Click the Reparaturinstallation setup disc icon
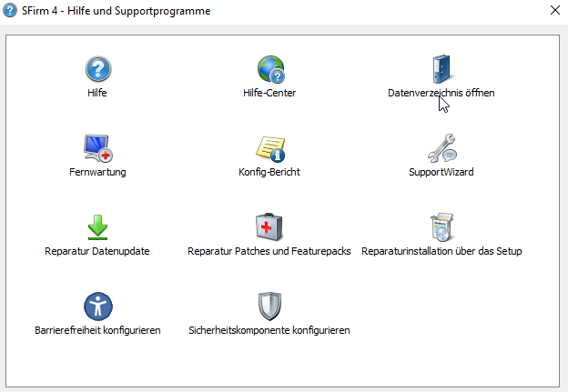Screen dimensions: 568x392 tap(441, 226)
